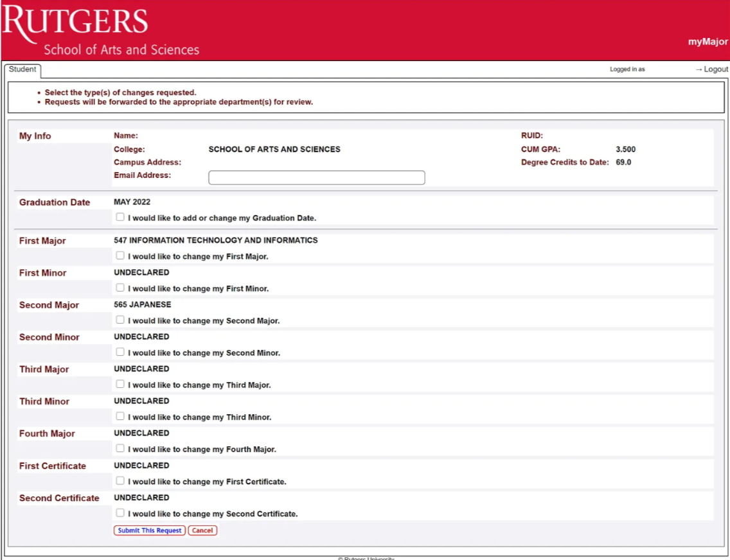Click the Degree Credits value 69.0

tap(623, 162)
